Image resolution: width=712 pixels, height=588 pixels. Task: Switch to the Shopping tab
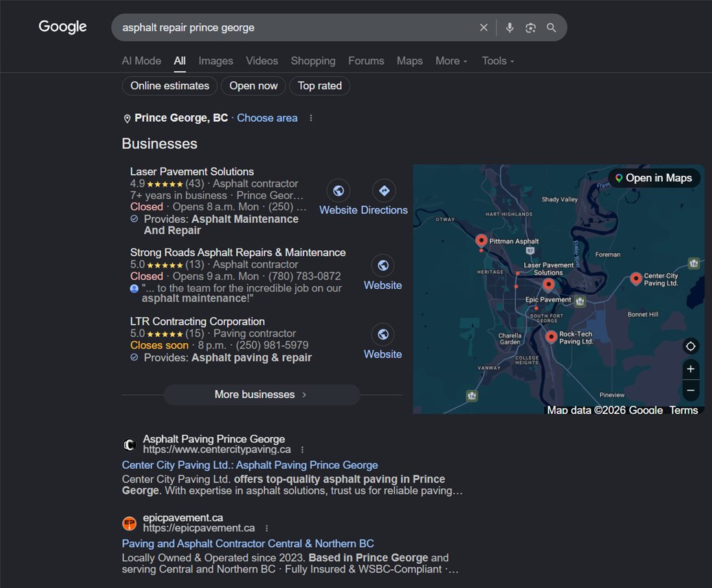pyautogui.click(x=313, y=61)
